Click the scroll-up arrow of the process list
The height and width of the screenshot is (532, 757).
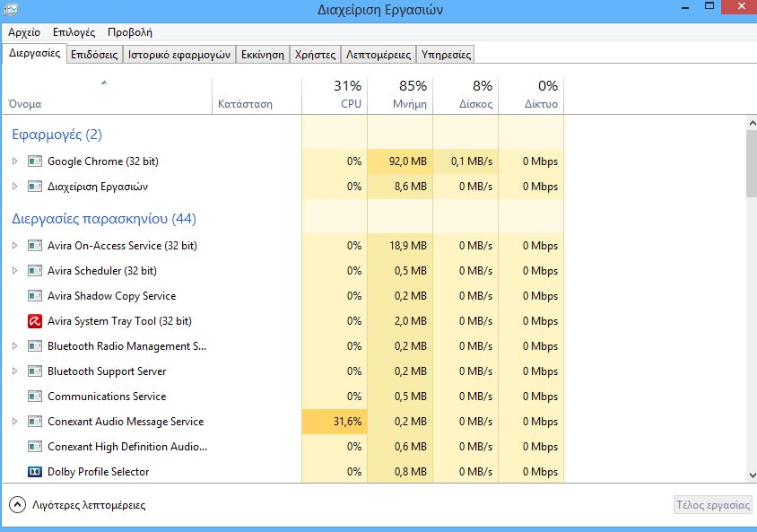click(x=752, y=123)
